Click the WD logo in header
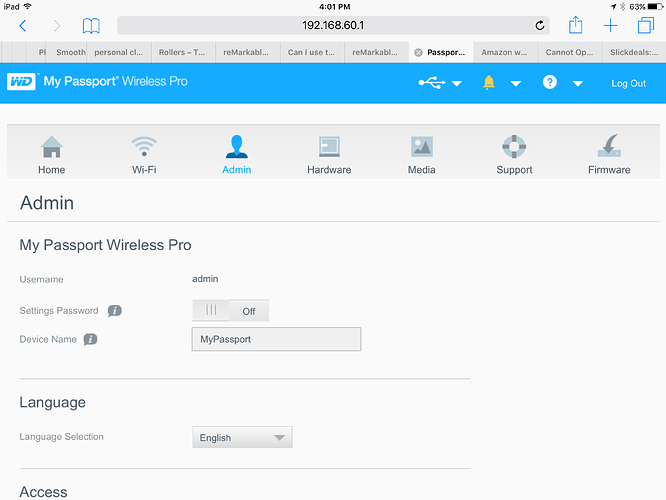This screenshot has height=500, width=666. point(21,82)
